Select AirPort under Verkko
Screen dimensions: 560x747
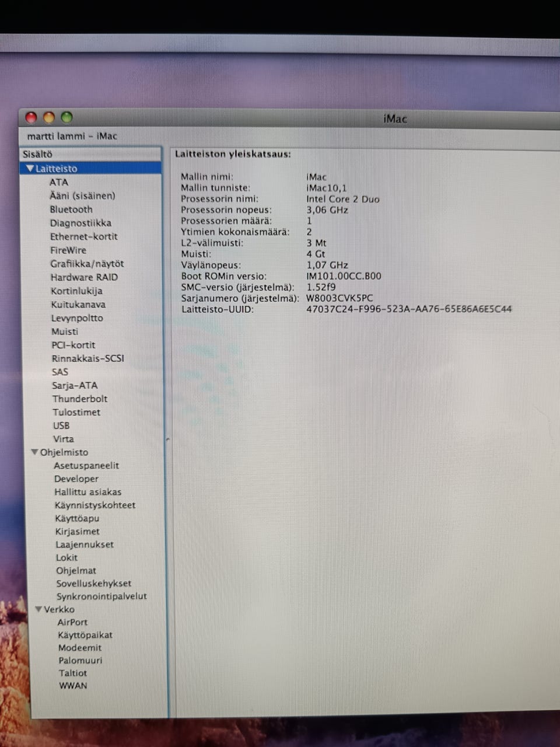click(x=72, y=622)
